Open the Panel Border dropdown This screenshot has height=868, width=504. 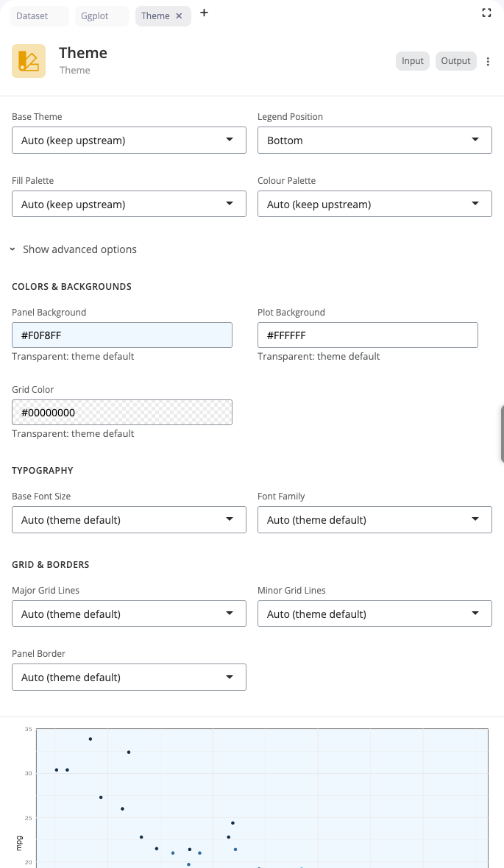coord(129,677)
